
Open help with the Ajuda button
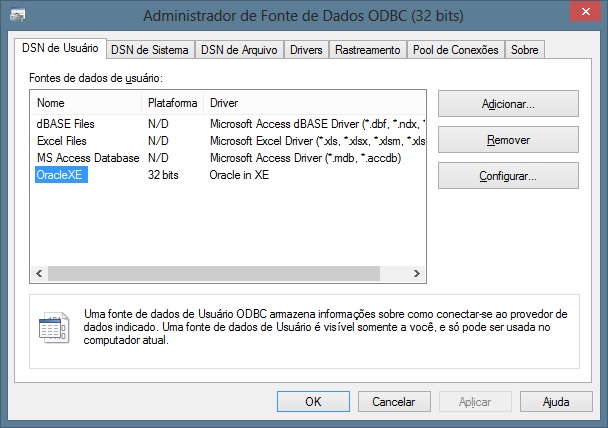pos(555,401)
